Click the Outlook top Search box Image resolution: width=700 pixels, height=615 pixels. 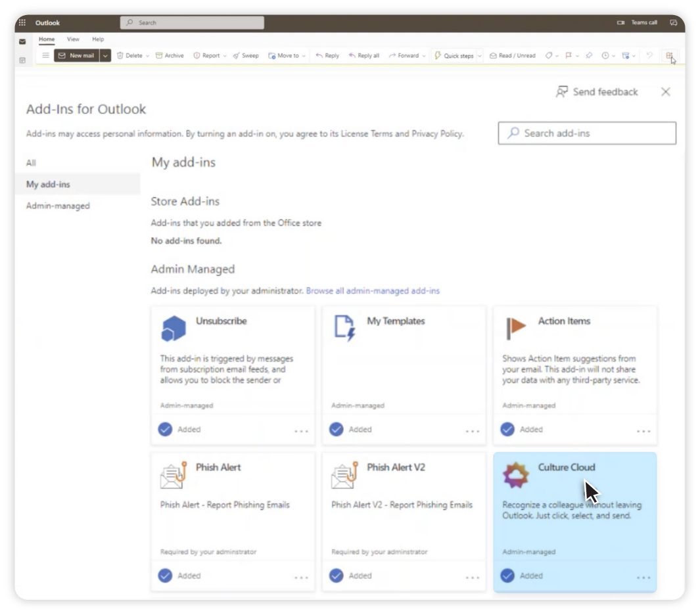click(192, 22)
